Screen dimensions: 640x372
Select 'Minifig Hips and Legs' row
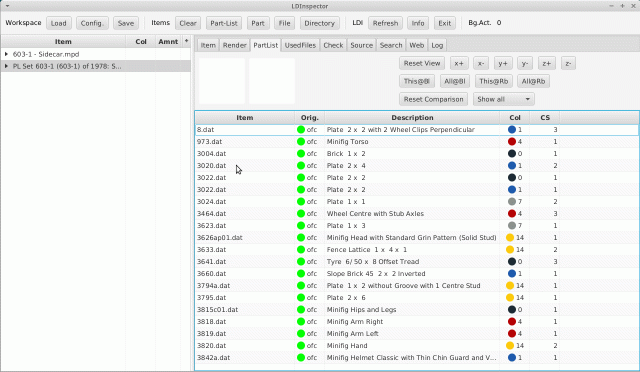click(417, 310)
